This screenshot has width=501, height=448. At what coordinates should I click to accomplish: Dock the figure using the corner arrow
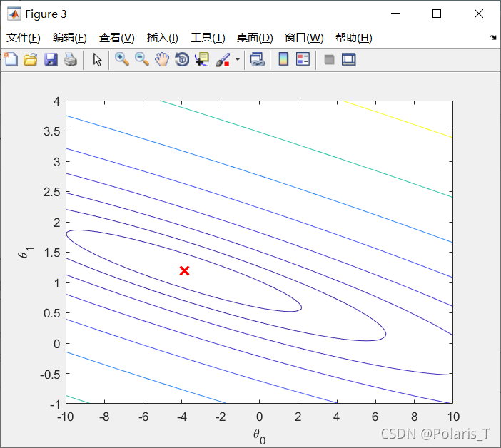coord(493,37)
